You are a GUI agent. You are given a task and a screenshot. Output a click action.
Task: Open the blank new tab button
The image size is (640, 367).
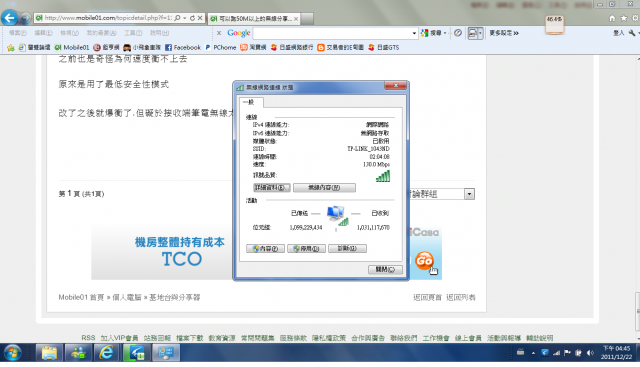307,19
